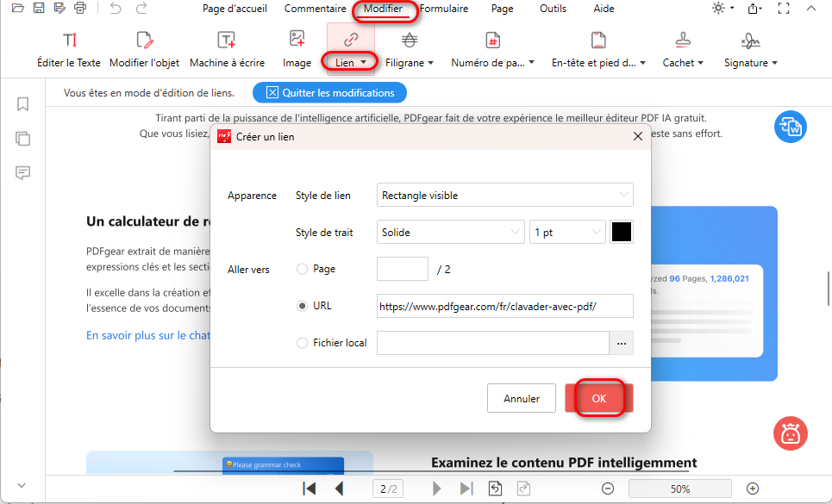Open the bookmarks sidebar panel
The image size is (832, 504).
click(x=22, y=104)
